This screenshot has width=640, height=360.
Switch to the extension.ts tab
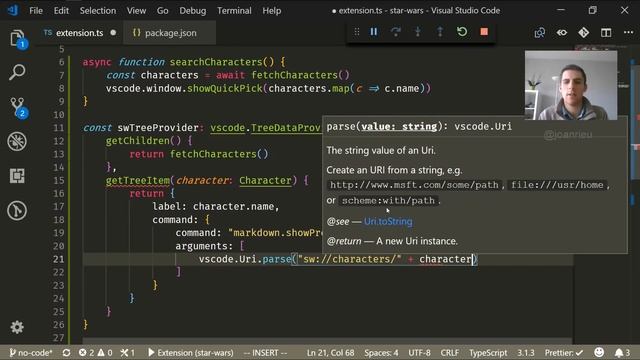point(80,33)
